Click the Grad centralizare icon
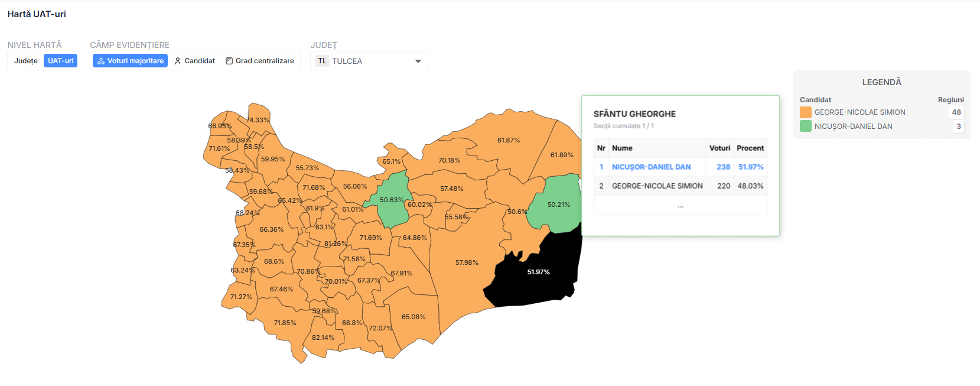Screen dimensions: 980x386 [x=229, y=61]
